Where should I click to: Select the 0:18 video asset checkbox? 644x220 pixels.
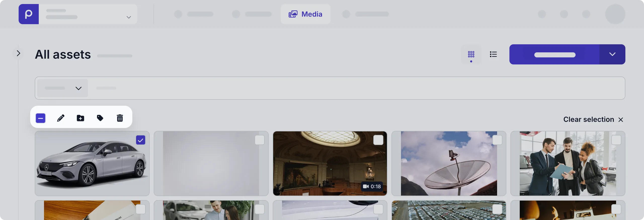pyautogui.click(x=378, y=140)
